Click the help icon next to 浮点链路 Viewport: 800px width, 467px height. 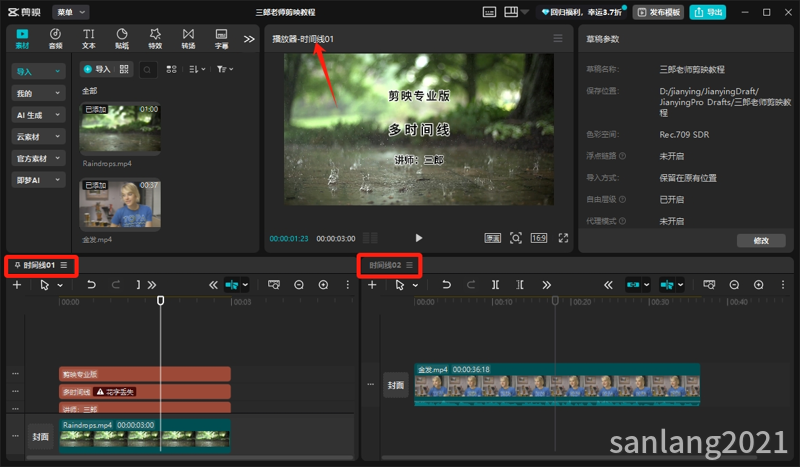pos(622,156)
